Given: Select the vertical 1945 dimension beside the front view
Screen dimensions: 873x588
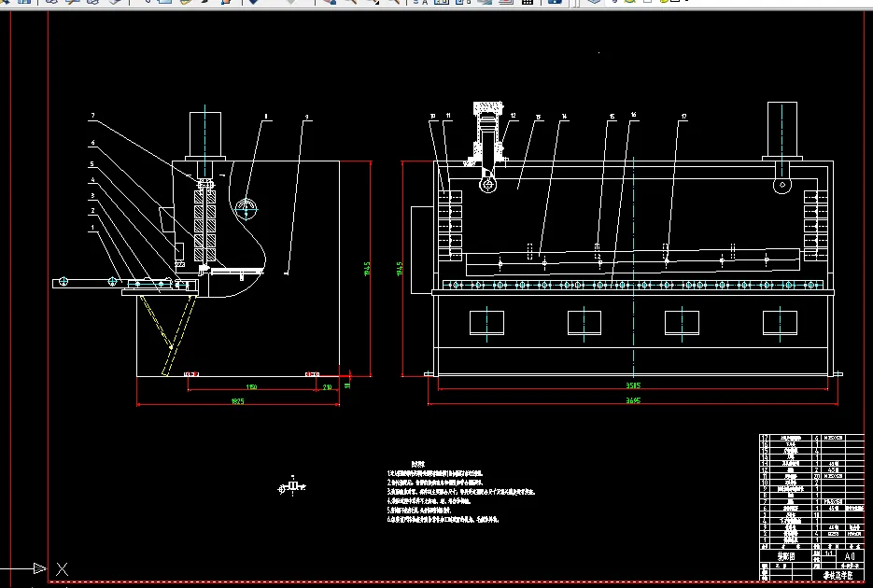Looking at the screenshot, I should point(399,269).
